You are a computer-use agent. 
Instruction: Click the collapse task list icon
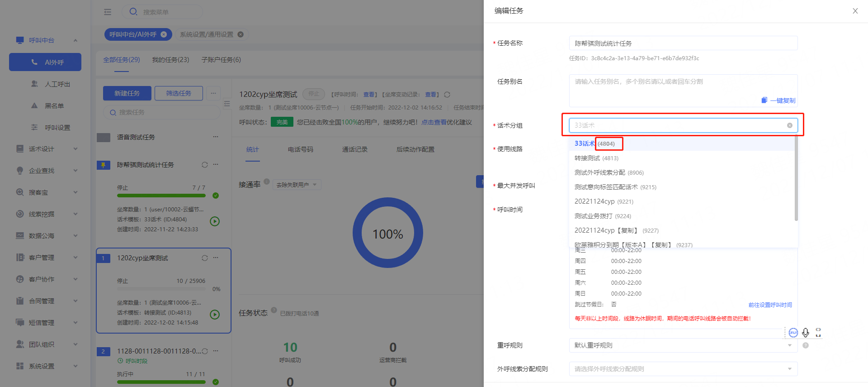[227, 104]
